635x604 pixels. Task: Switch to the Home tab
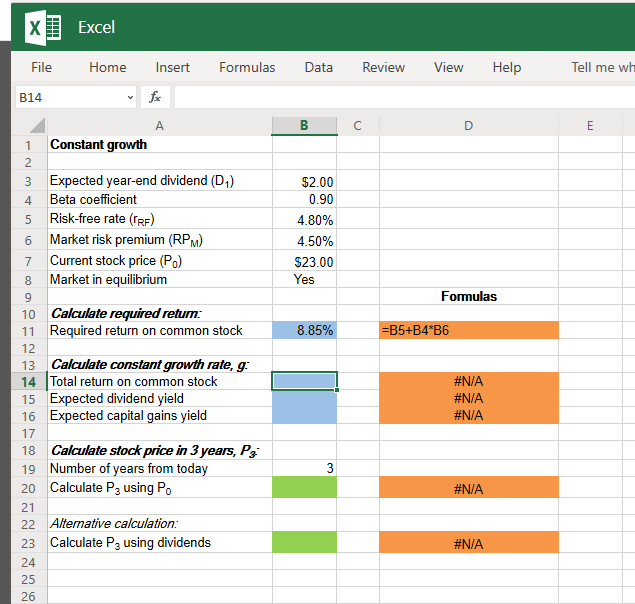coord(108,67)
